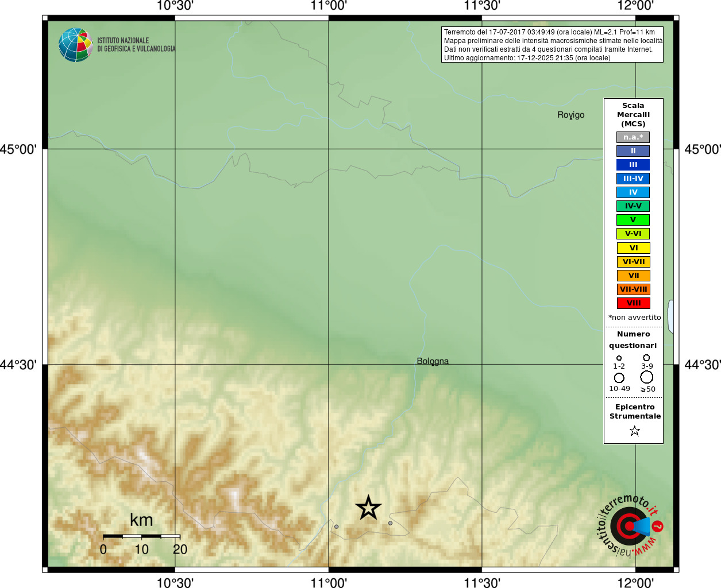This screenshot has height=588, width=721.
Task: Select the VII orange intensity swatch
Action: 633,276
